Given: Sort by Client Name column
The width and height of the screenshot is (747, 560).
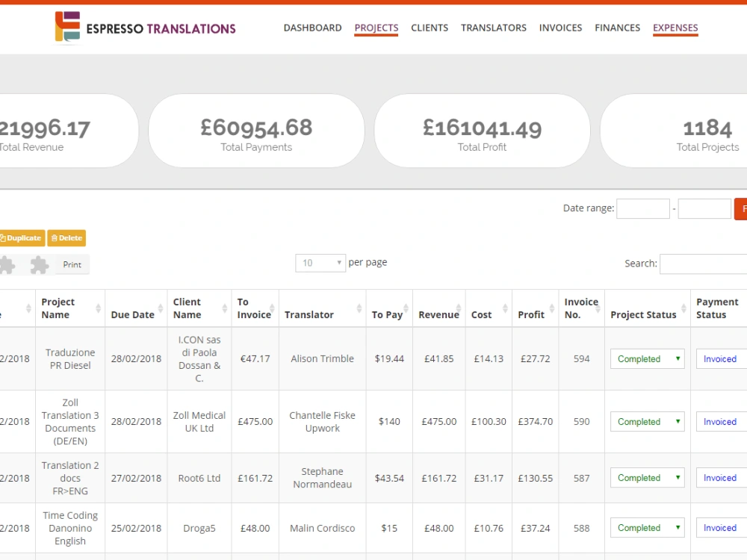Looking at the screenshot, I should tap(199, 308).
